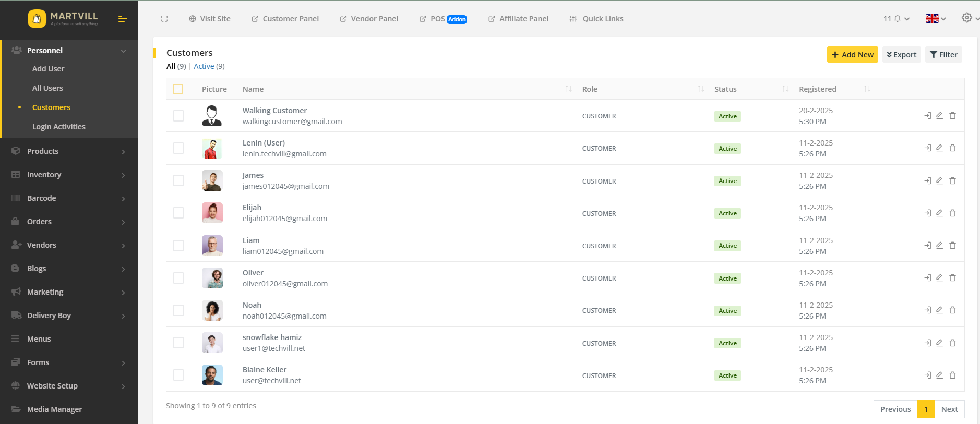The width and height of the screenshot is (980, 424).
Task: Open Login Activities in the sidebar
Action: click(x=58, y=127)
